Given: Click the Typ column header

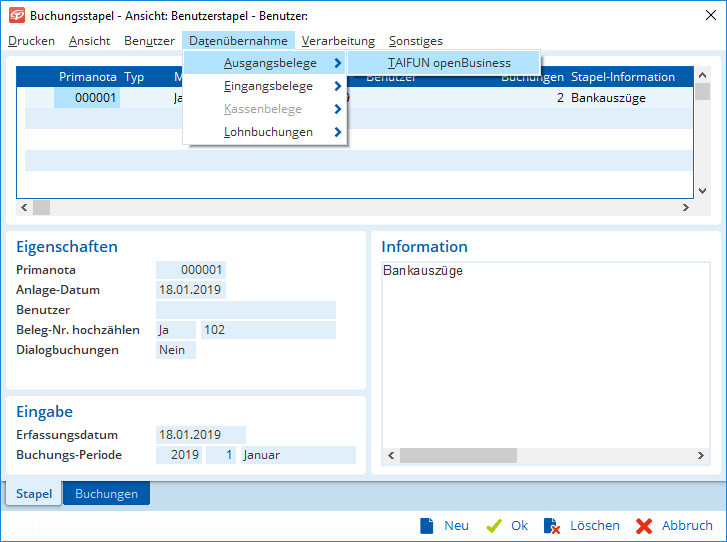Looking at the screenshot, I should pos(134,77).
